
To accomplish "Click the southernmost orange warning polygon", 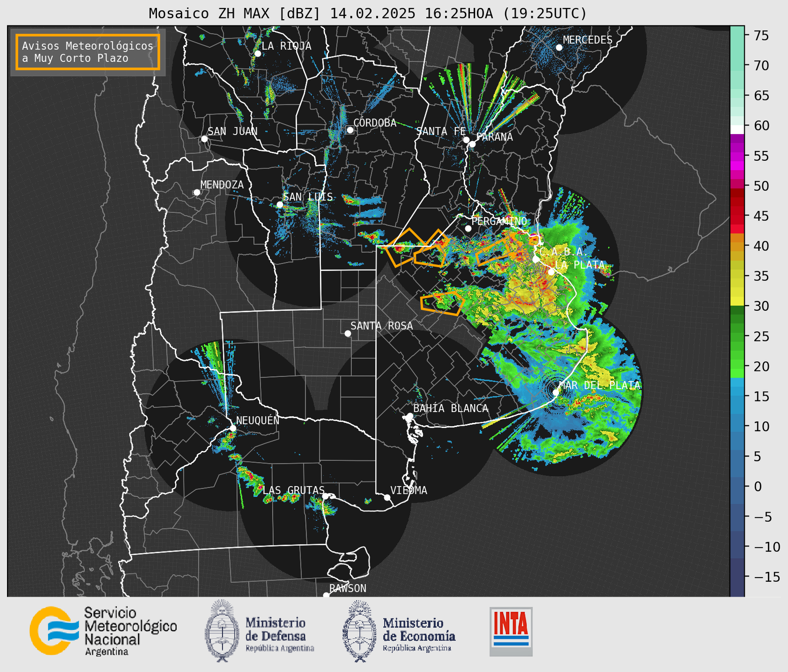I will [442, 303].
